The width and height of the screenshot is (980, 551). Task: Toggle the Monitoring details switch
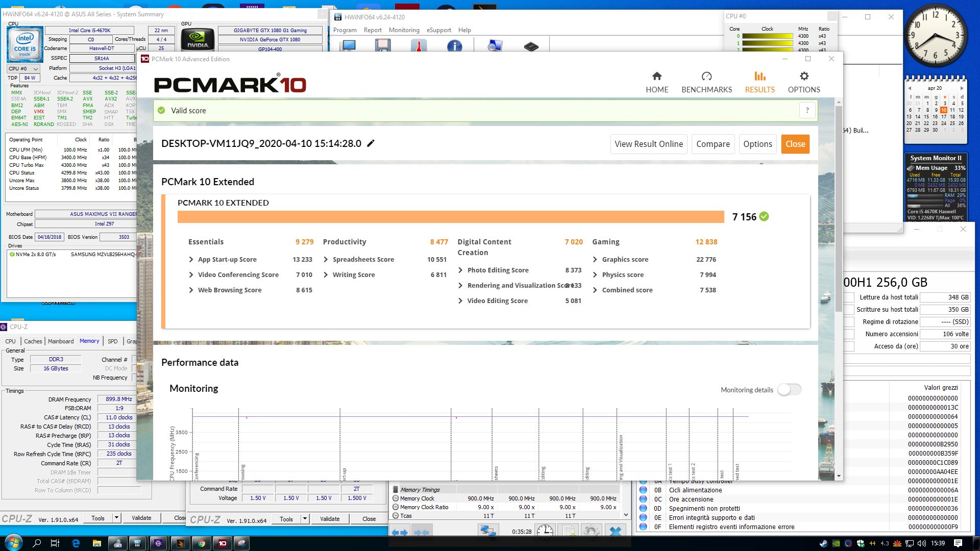789,390
